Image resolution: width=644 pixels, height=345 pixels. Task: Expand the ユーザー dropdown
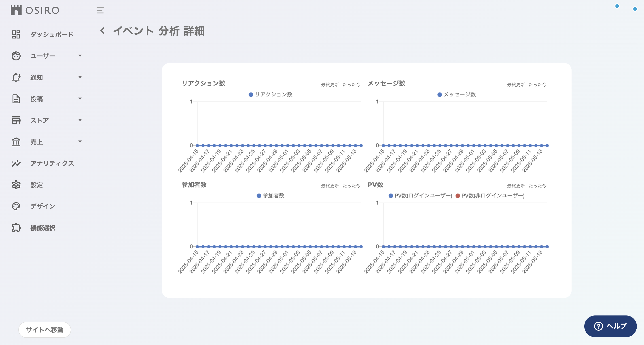[80, 55]
